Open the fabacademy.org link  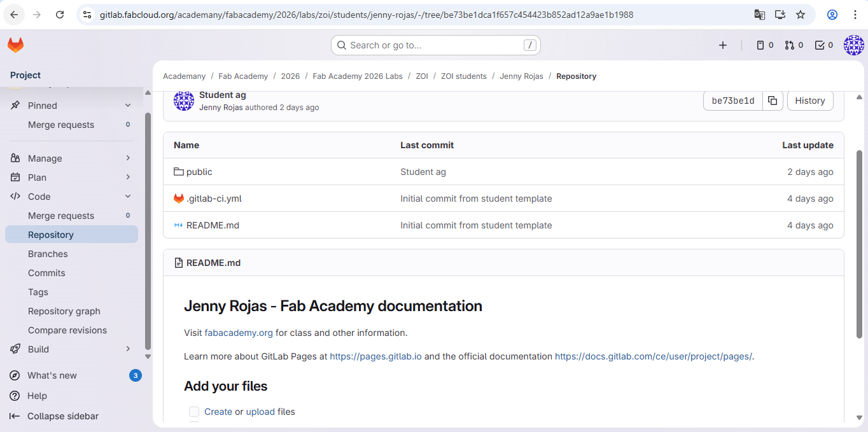[x=238, y=332]
